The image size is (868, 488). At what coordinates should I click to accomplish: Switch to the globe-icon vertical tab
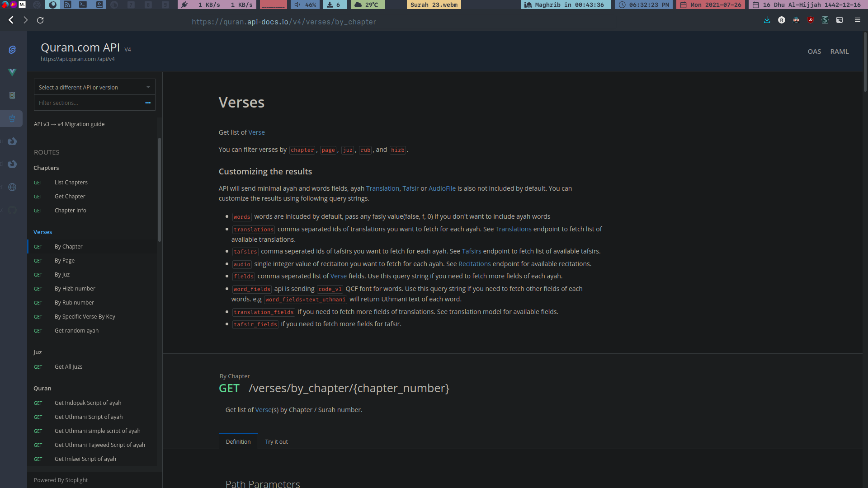pyautogui.click(x=12, y=187)
